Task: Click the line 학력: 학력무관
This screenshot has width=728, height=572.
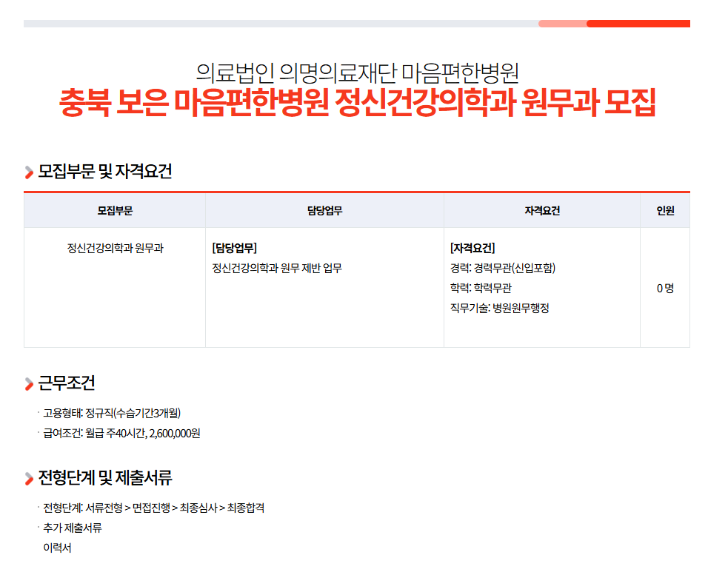Action: coord(481,288)
